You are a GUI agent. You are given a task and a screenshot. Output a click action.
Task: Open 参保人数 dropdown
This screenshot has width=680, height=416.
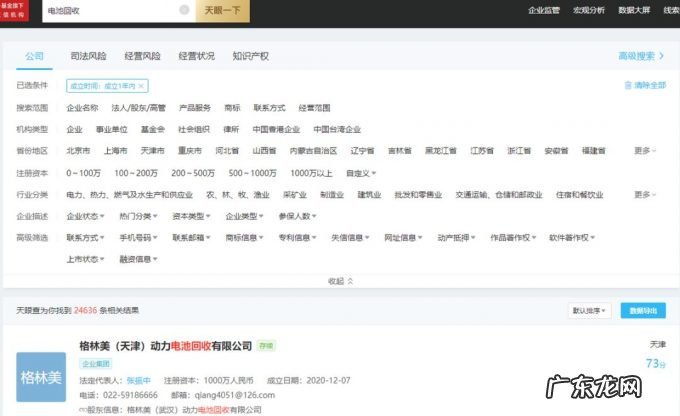297,216
